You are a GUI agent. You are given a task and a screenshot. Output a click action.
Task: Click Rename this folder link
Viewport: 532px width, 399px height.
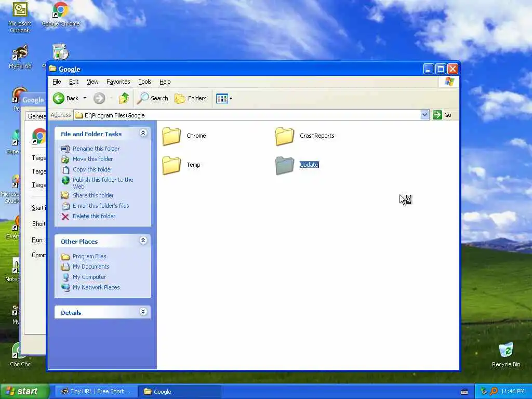96,149
